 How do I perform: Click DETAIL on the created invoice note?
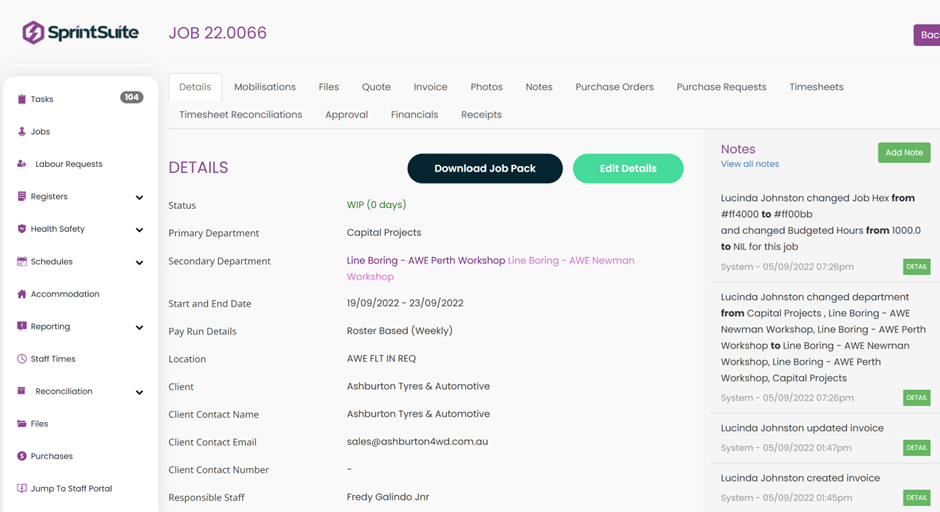click(917, 497)
